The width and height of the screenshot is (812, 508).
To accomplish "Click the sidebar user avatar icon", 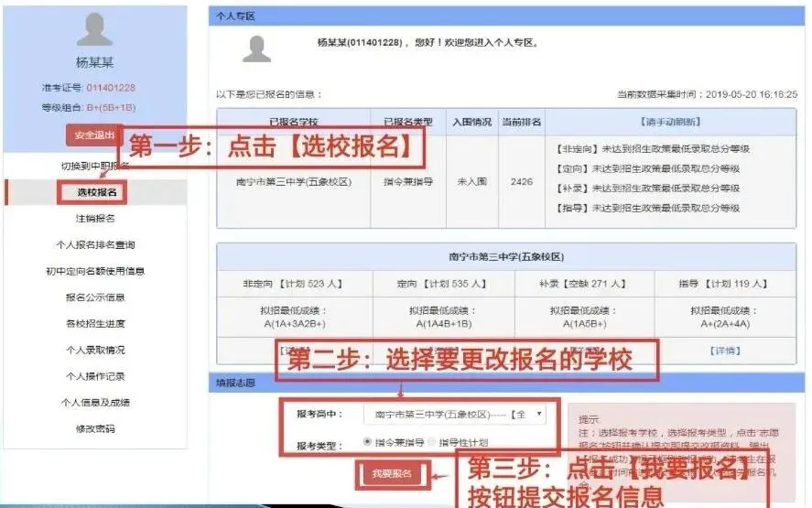I will pos(94,29).
